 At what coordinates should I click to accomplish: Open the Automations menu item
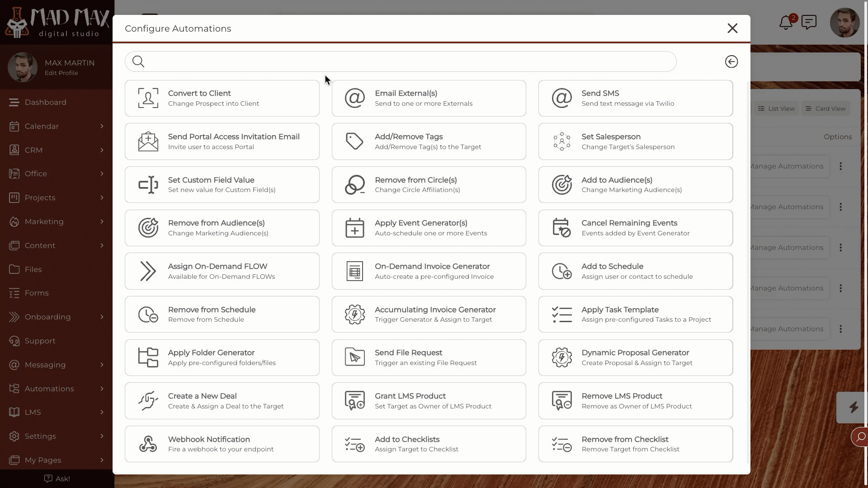[x=57, y=388]
